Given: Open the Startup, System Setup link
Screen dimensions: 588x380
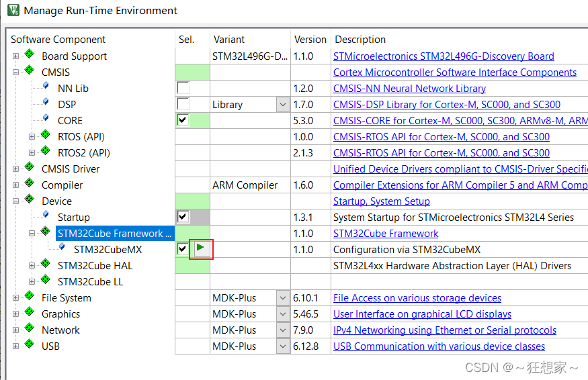Looking at the screenshot, I should pos(382,201).
